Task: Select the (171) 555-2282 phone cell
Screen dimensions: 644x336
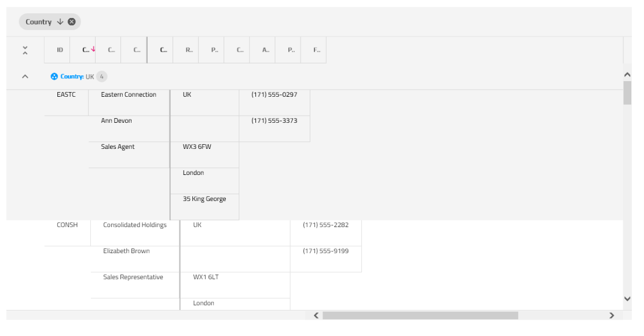Action: 326,233
